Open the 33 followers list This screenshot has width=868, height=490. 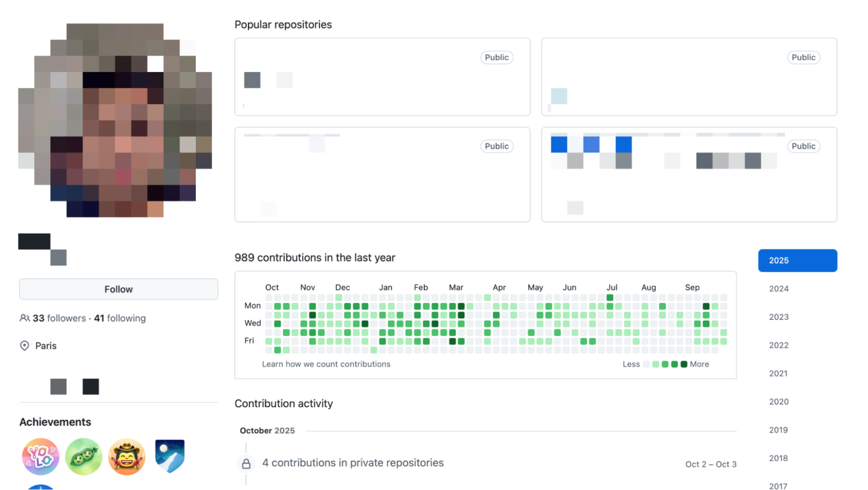[x=59, y=318]
